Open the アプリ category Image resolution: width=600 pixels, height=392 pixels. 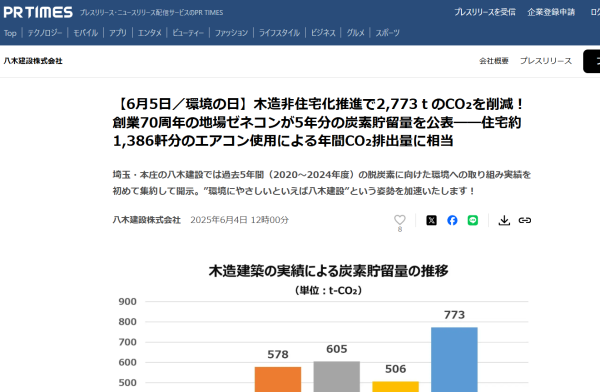[x=117, y=33]
